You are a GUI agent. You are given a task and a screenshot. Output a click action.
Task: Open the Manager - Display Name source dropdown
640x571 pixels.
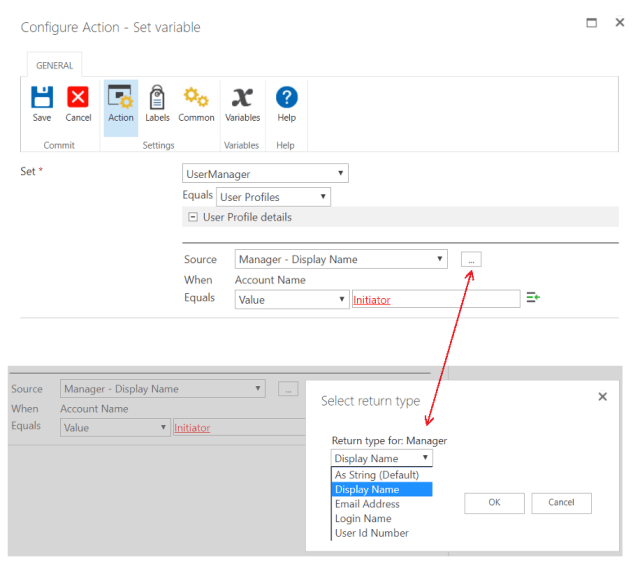click(341, 259)
